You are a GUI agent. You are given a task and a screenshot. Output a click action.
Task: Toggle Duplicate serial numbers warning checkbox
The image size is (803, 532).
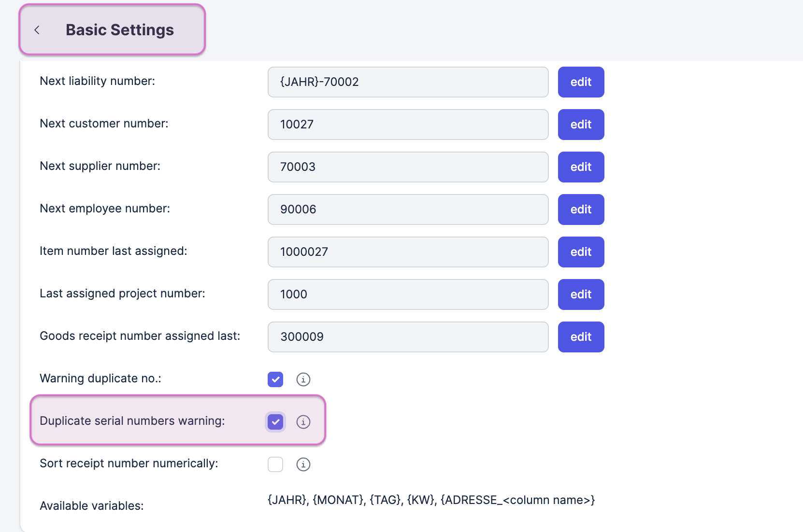coord(275,422)
